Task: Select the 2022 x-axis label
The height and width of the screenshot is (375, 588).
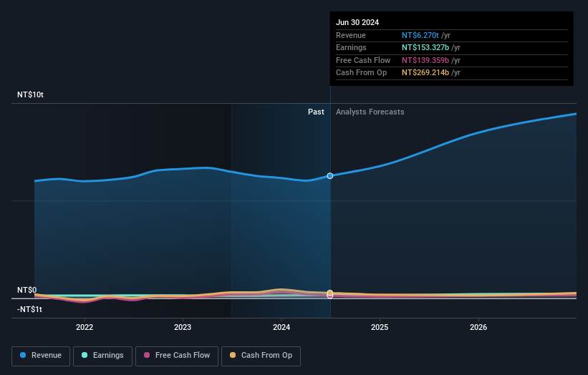Action: tap(85, 327)
